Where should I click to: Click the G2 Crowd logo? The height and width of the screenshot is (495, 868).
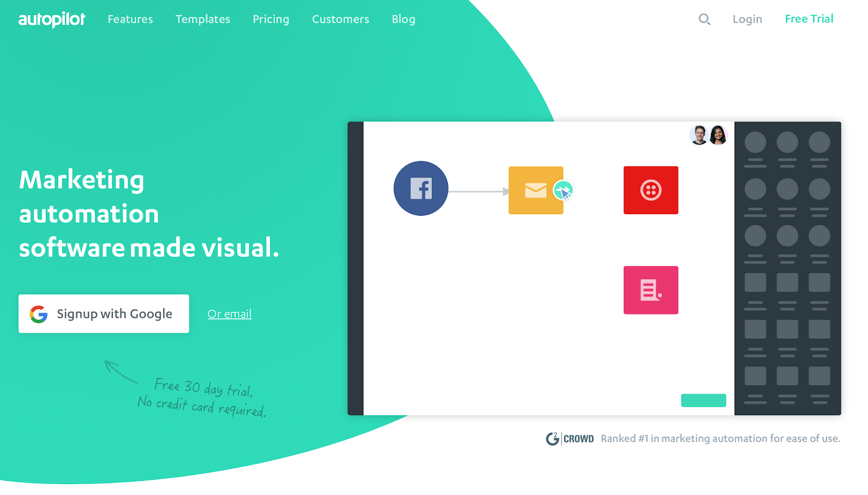570,439
